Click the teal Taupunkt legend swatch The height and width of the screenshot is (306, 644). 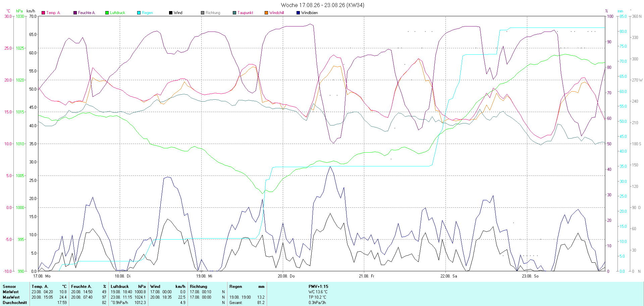click(234, 13)
